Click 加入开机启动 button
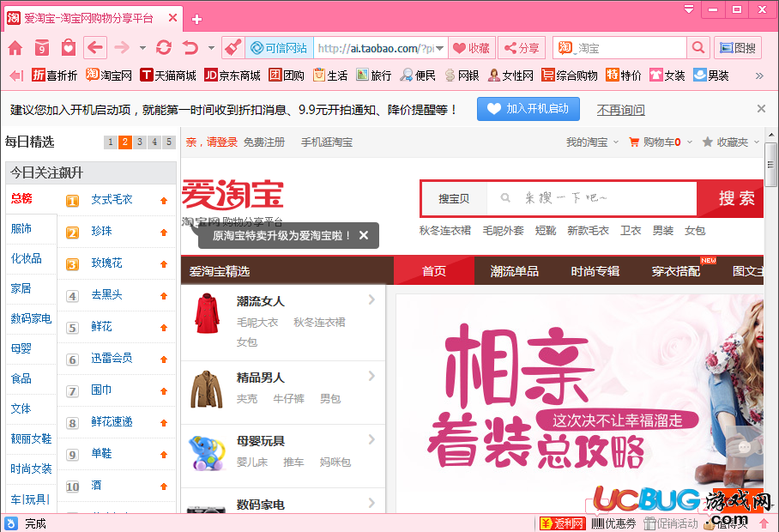The width and height of the screenshot is (779, 532). click(x=528, y=109)
